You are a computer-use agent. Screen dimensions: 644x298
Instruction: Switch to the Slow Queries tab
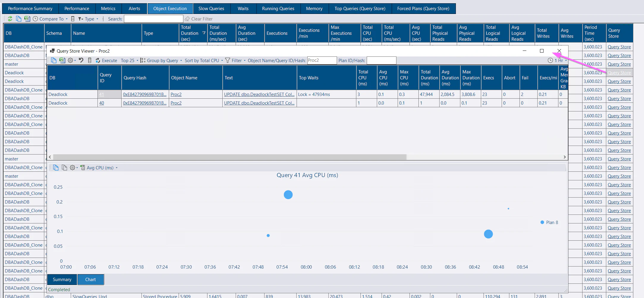(211, 8)
